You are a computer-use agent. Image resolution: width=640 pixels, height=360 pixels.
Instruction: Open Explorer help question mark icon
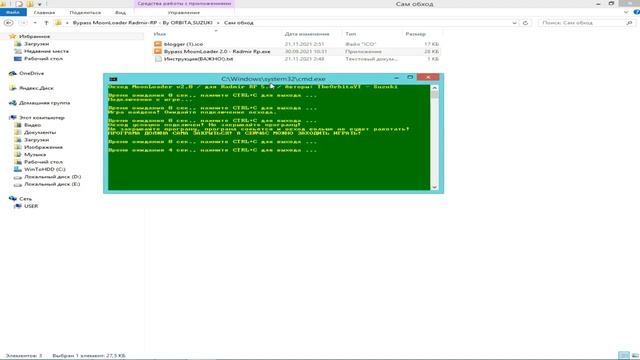(x=636, y=13)
